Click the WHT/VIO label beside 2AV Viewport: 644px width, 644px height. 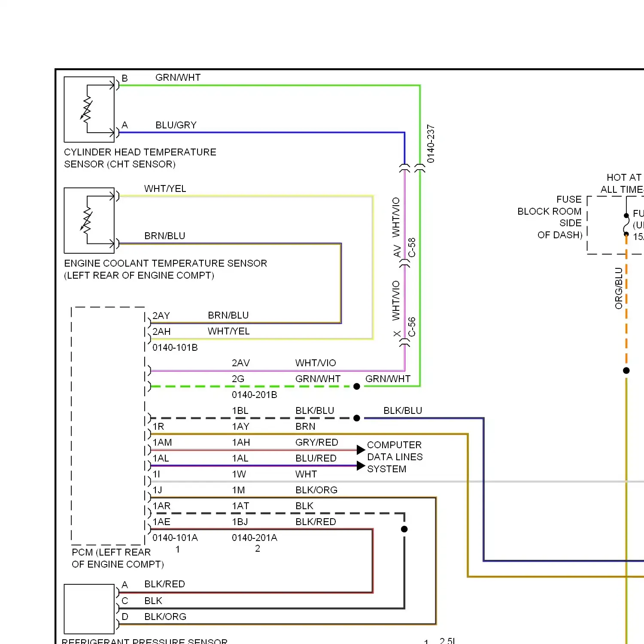(x=316, y=363)
